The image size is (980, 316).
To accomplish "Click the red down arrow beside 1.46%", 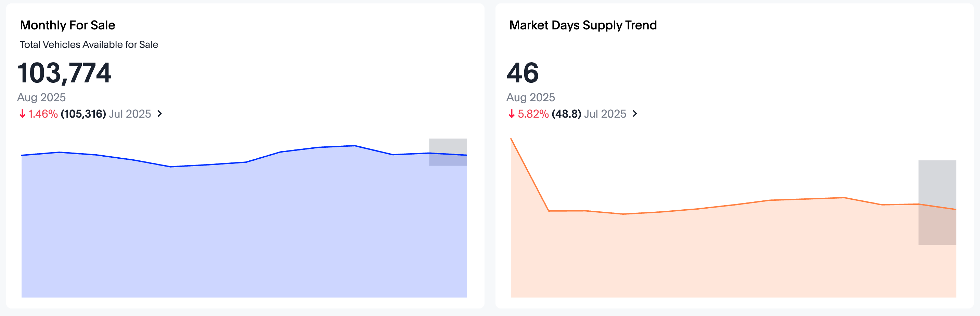I will tap(23, 114).
